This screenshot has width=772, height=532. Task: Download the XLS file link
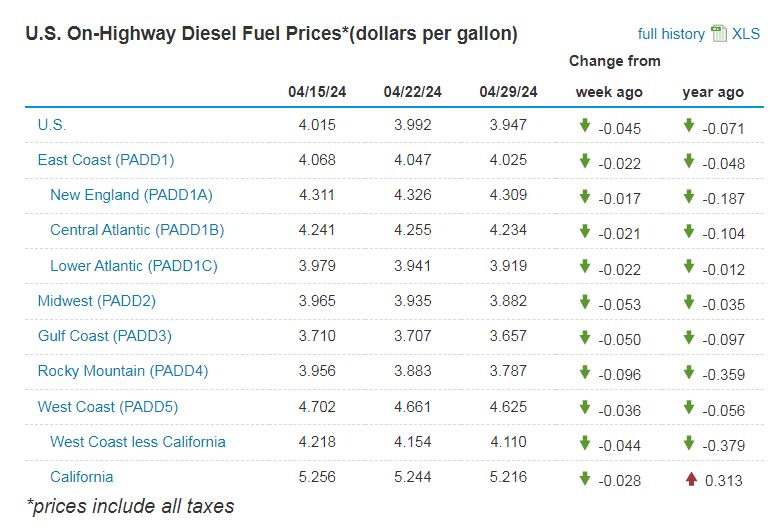[746, 34]
